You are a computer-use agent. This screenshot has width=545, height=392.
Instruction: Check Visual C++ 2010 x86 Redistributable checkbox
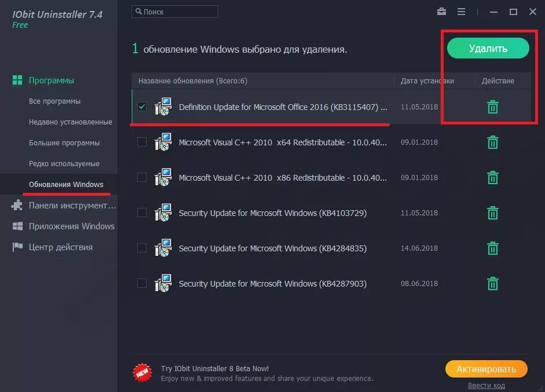coord(142,177)
